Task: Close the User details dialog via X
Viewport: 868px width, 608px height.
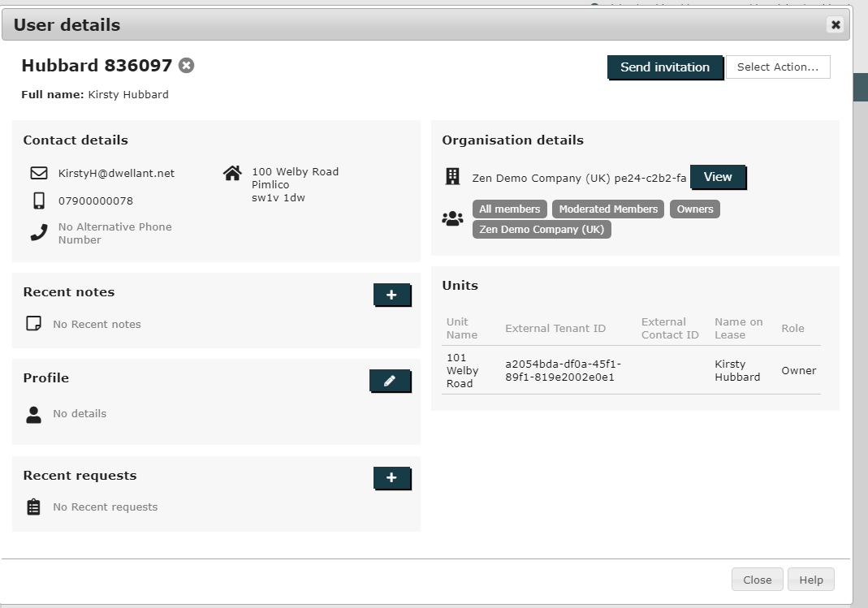Action: pos(836,24)
